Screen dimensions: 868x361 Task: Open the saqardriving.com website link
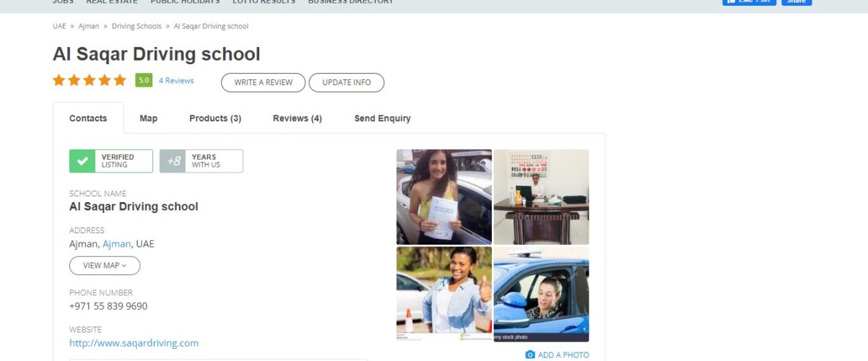click(134, 343)
